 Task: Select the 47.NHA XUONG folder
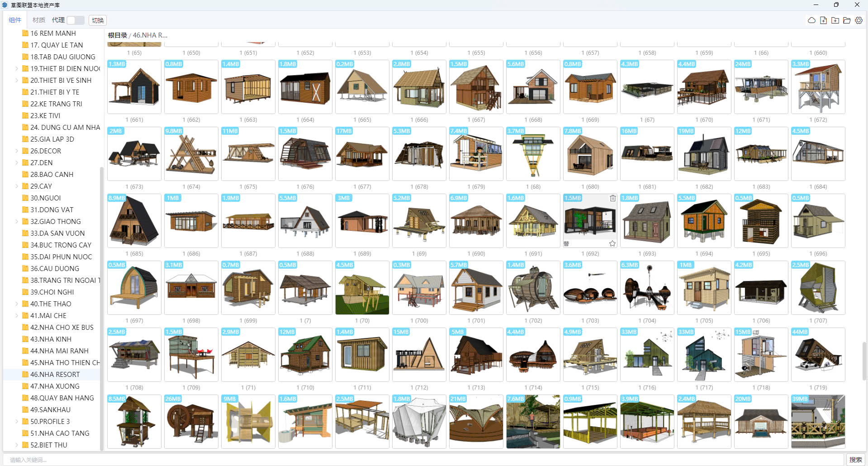tap(55, 386)
